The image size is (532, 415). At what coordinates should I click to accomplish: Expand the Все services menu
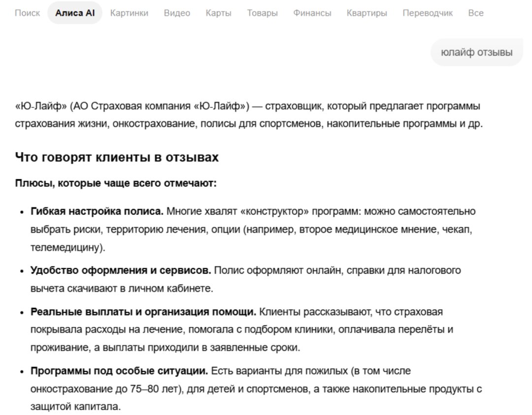(476, 13)
